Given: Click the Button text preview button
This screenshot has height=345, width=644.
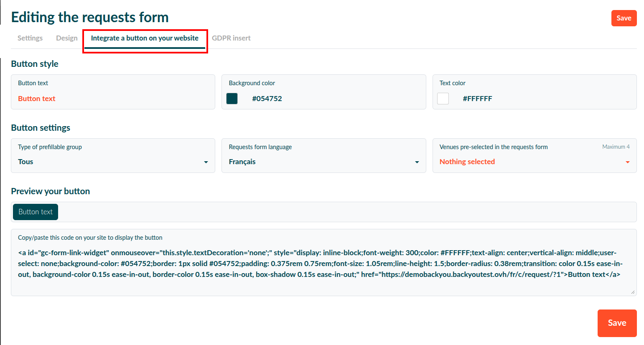Looking at the screenshot, I should click(x=36, y=212).
